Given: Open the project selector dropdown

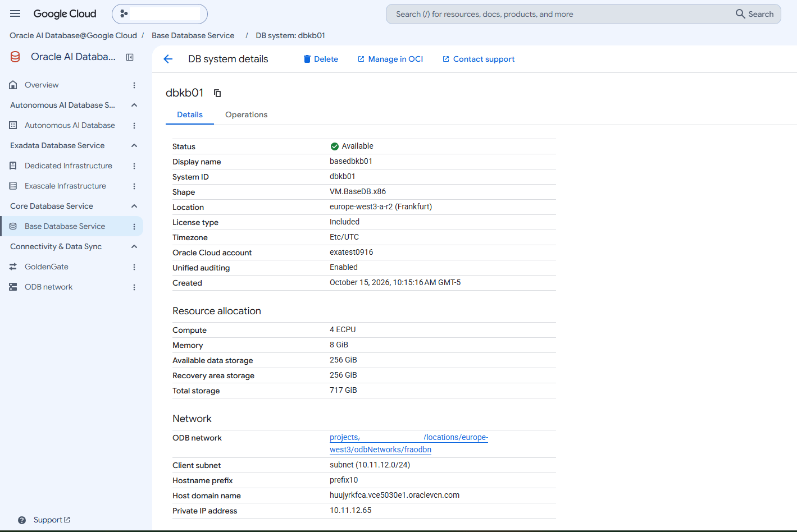Looking at the screenshot, I should [160, 14].
